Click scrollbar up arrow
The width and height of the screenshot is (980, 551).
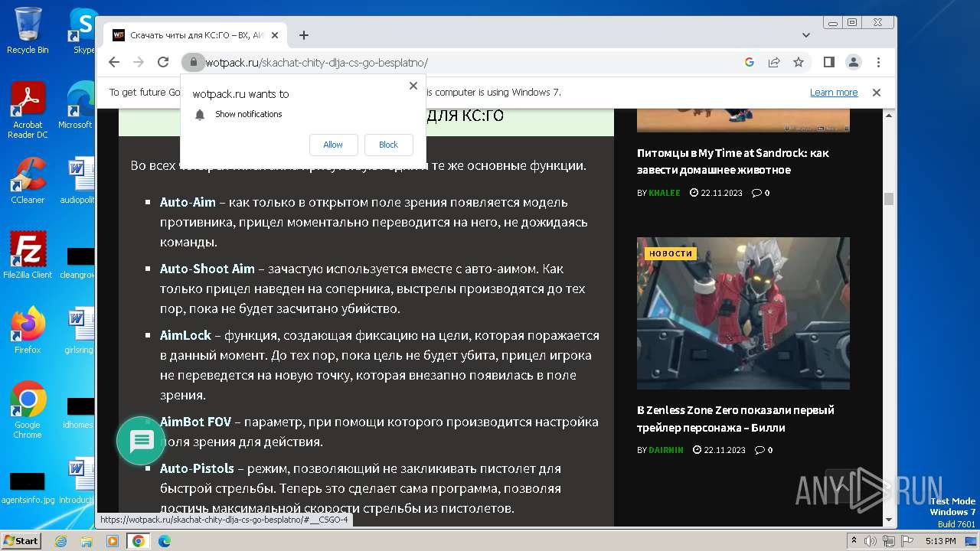tap(889, 116)
